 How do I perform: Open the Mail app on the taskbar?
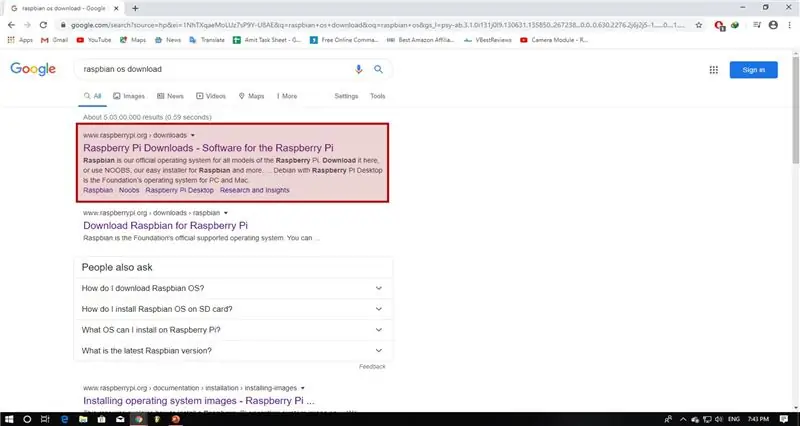pos(120,419)
